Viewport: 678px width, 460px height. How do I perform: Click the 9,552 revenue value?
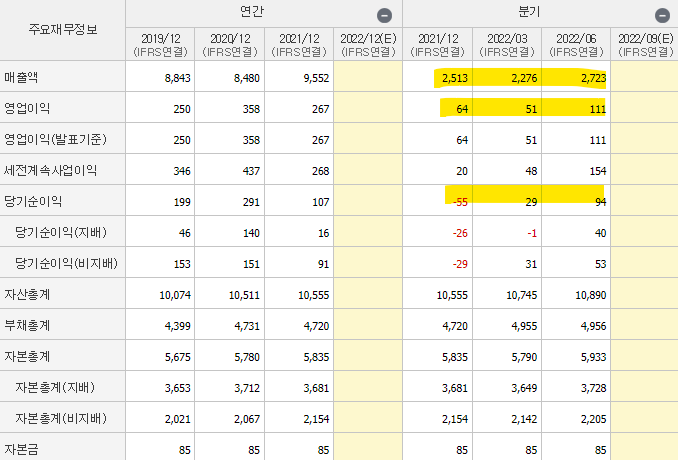316,78
